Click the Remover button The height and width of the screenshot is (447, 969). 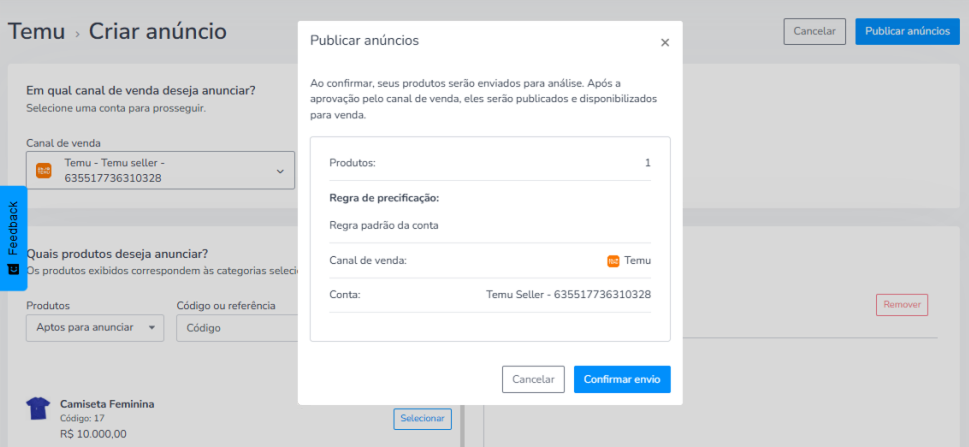(902, 305)
